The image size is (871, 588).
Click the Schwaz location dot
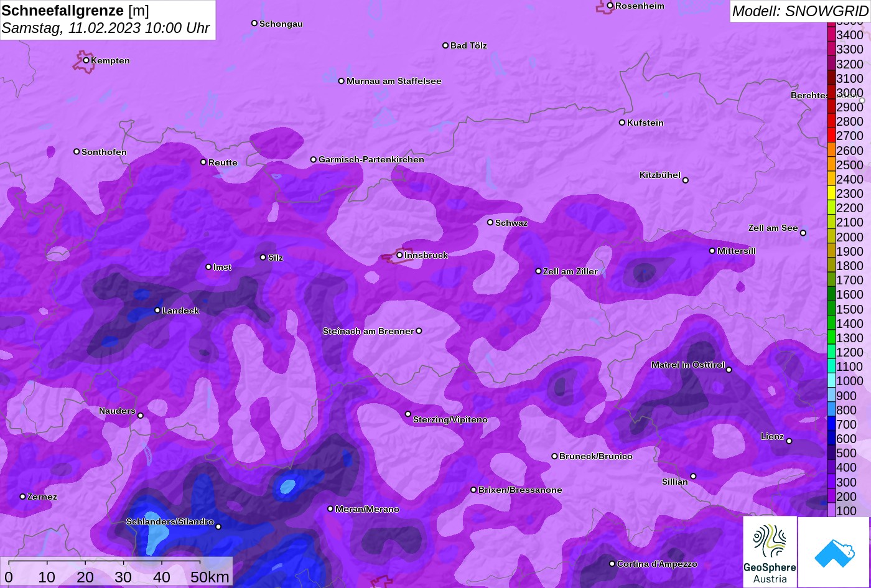pos(490,222)
